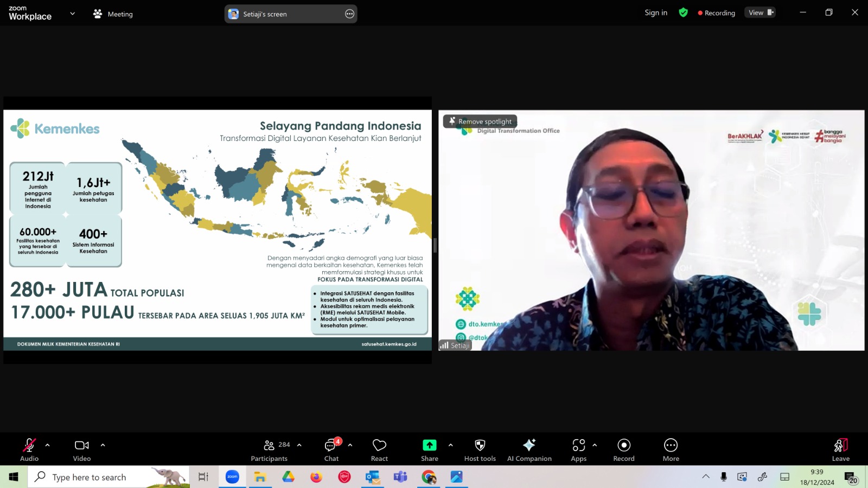Open Setiaji's screen share options ellipsis
This screenshot has width=868, height=488.
pos(350,14)
